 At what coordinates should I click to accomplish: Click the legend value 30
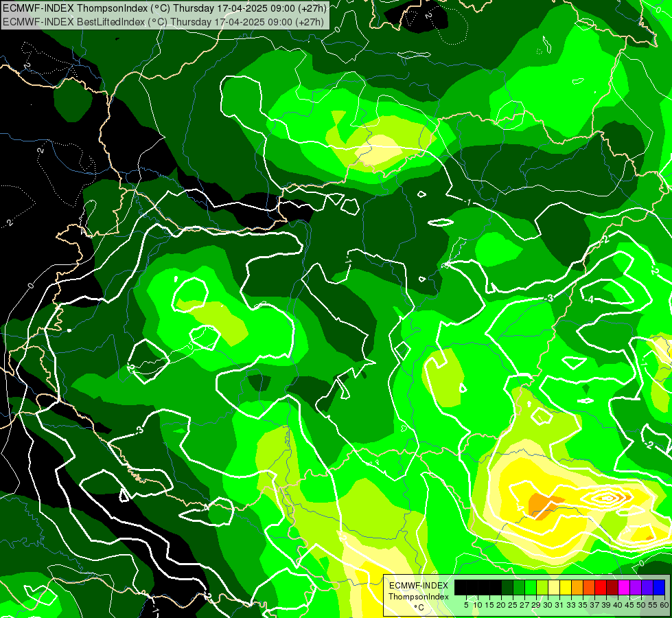(x=548, y=605)
